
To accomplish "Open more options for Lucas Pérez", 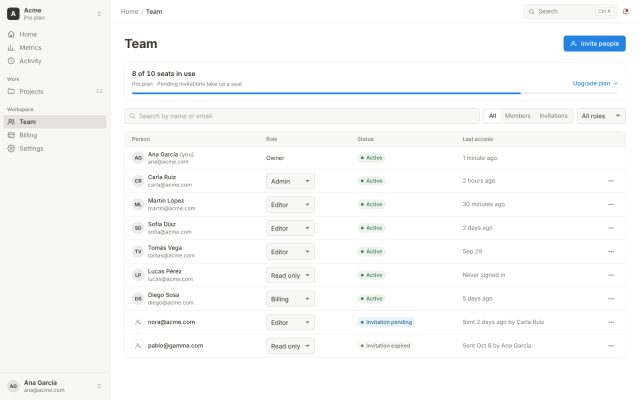I will pyautogui.click(x=611, y=275).
